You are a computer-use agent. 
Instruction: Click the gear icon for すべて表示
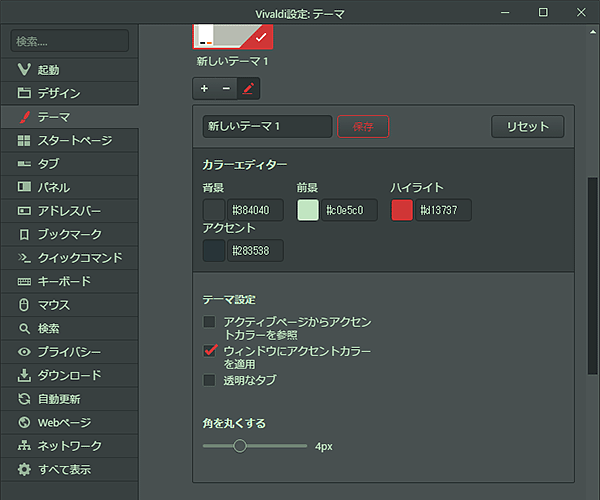click(x=24, y=469)
